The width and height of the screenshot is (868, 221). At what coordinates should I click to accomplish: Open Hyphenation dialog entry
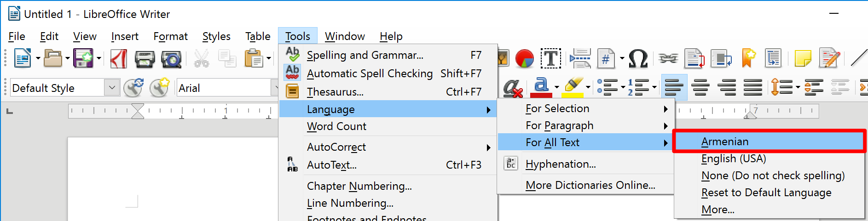[585, 164]
